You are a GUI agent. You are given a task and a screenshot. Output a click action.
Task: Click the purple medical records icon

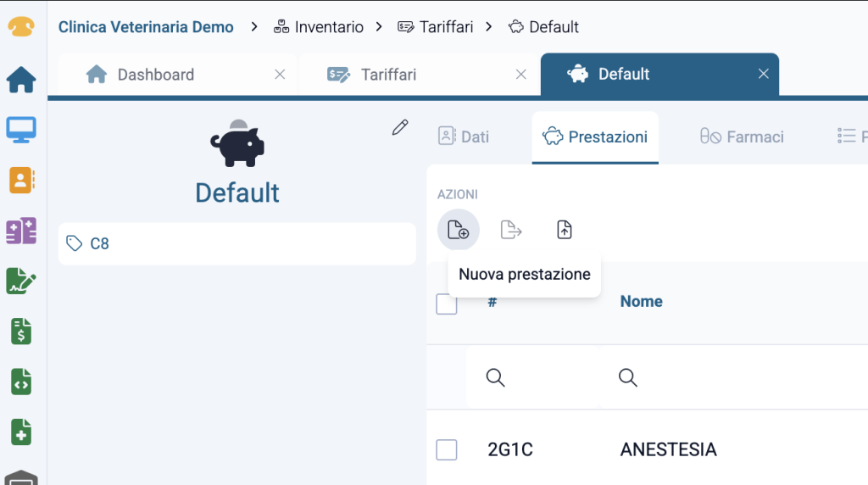pos(21,231)
